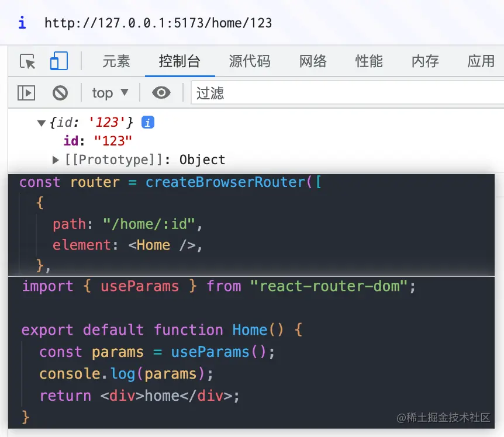The height and width of the screenshot is (437, 504).
Task: Click the element: <Home /> code line
Action: click(x=127, y=245)
